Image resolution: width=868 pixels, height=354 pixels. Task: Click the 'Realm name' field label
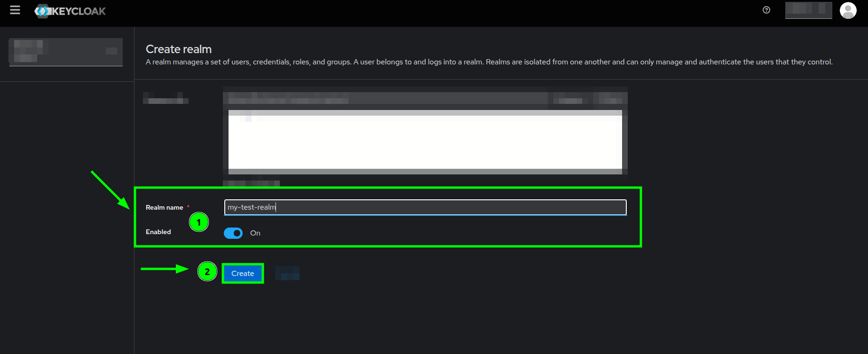(x=165, y=207)
